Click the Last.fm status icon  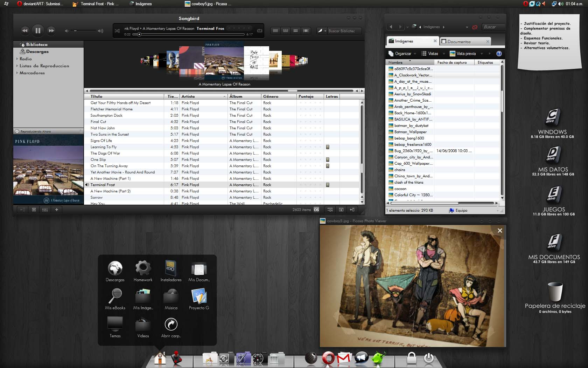click(x=316, y=210)
